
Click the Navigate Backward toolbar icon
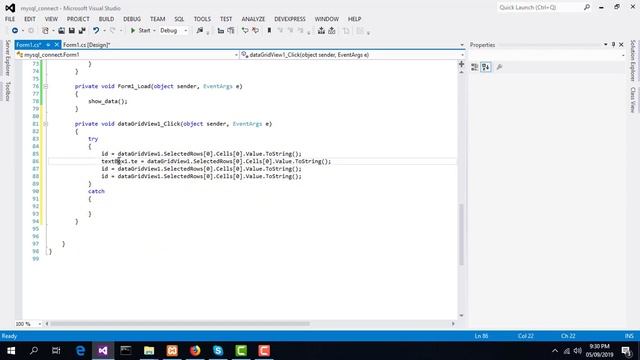point(15,31)
